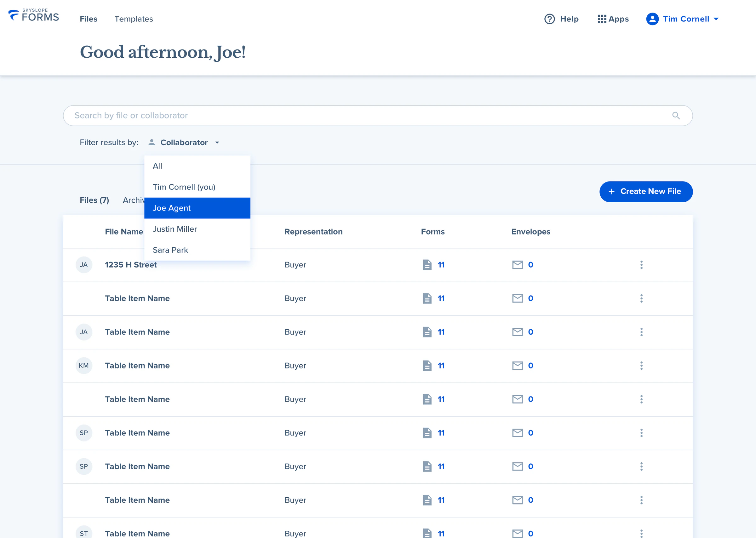Click the Tim Cornell user avatar icon
The image size is (756, 538).
(652, 19)
